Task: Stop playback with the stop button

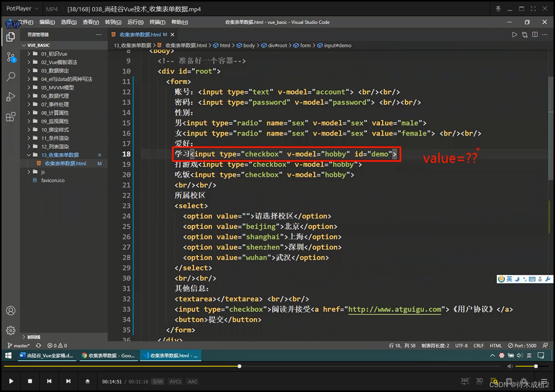Action: pyautogui.click(x=30, y=381)
